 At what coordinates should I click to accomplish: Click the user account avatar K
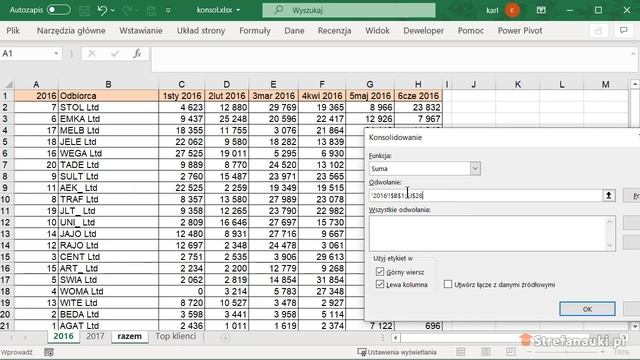tap(512, 10)
